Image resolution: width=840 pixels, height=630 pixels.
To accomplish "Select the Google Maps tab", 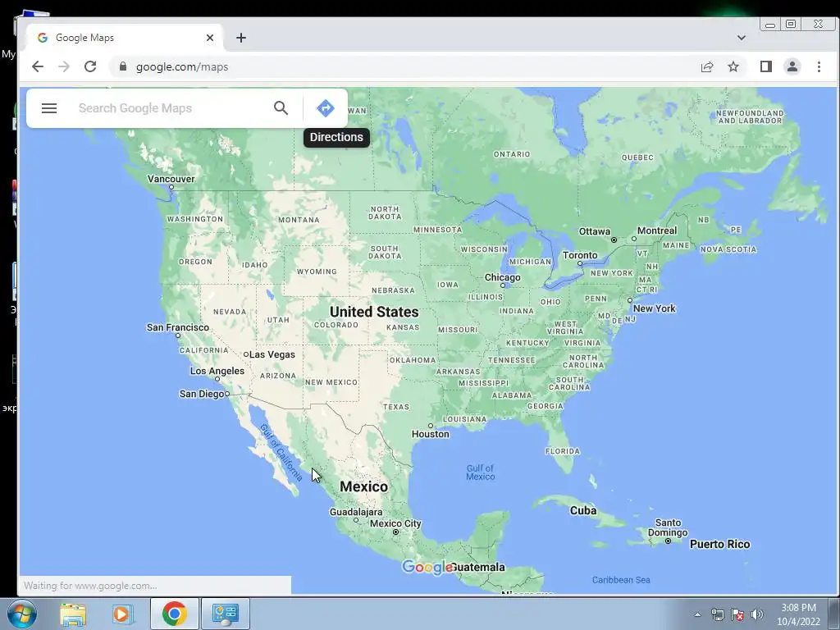I will coord(125,38).
